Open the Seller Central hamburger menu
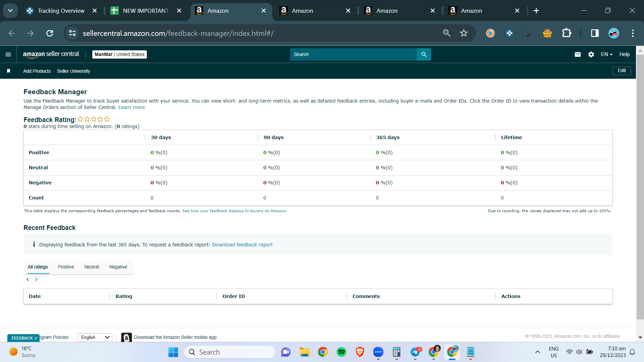 (8, 54)
